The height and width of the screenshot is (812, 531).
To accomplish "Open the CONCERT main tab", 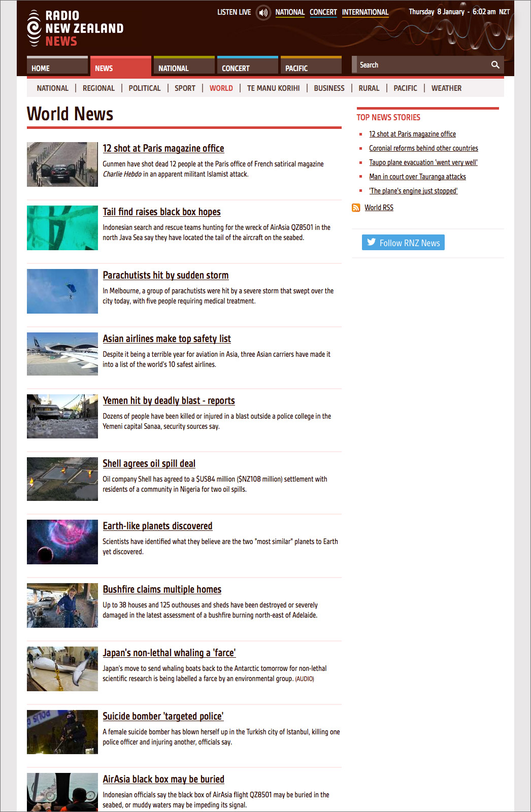I will pyautogui.click(x=248, y=66).
